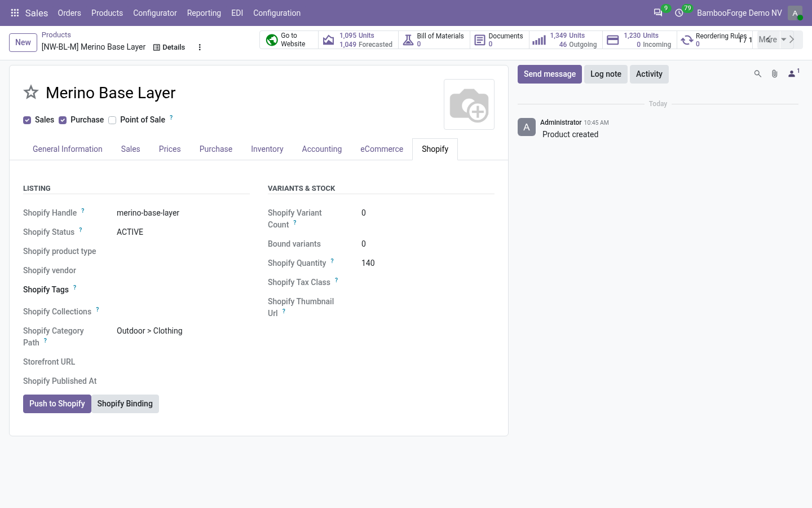The width and height of the screenshot is (812, 508).
Task: Open Reordering Rules stat button
Action: (714, 40)
